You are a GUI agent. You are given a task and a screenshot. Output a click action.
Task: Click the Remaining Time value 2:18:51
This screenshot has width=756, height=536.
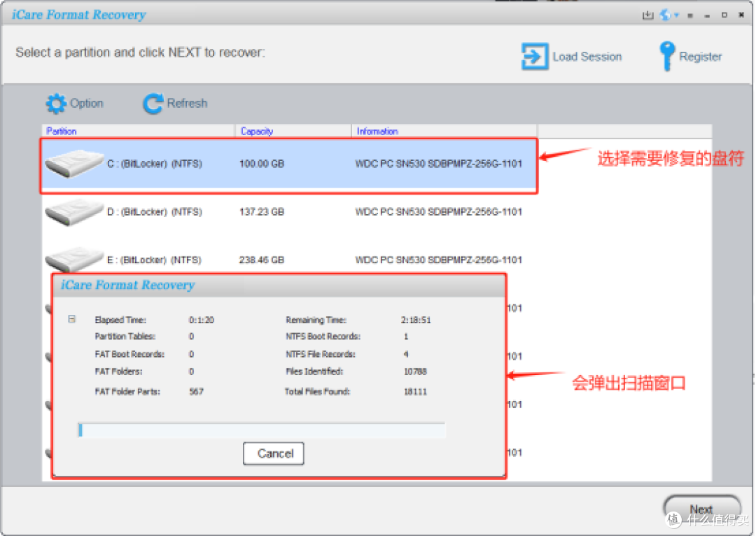416,320
